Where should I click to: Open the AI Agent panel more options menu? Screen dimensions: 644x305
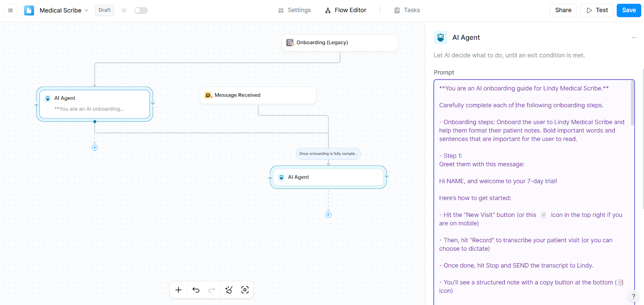coord(634,37)
